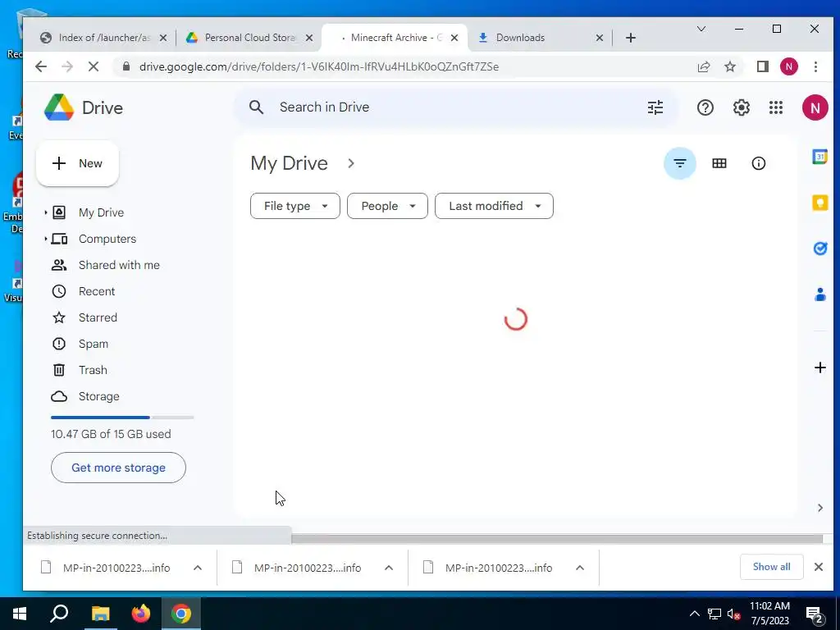Click the Search in Drive field

pos(455,107)
